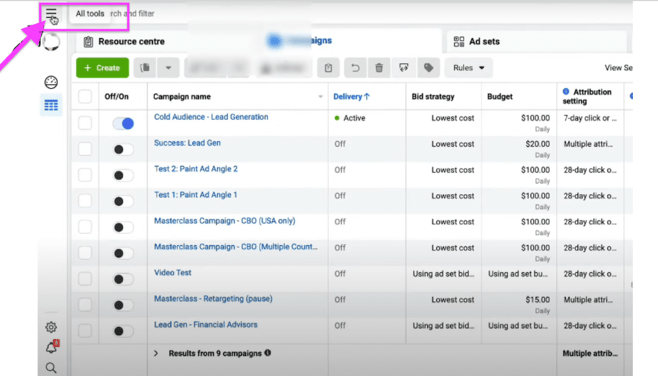
Task: Click the duplicate copy toolbar icon
Action: tap(145, 68)
